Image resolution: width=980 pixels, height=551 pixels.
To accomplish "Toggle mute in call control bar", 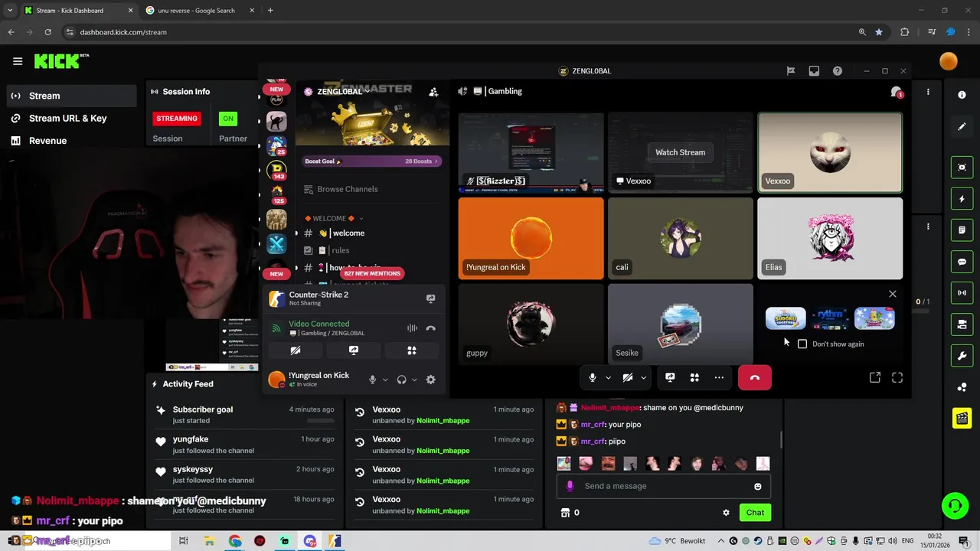I will pos(592,377).
